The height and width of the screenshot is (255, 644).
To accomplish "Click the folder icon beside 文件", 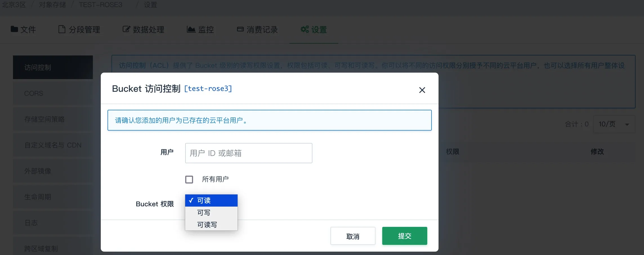I will [x=14, y=29].
